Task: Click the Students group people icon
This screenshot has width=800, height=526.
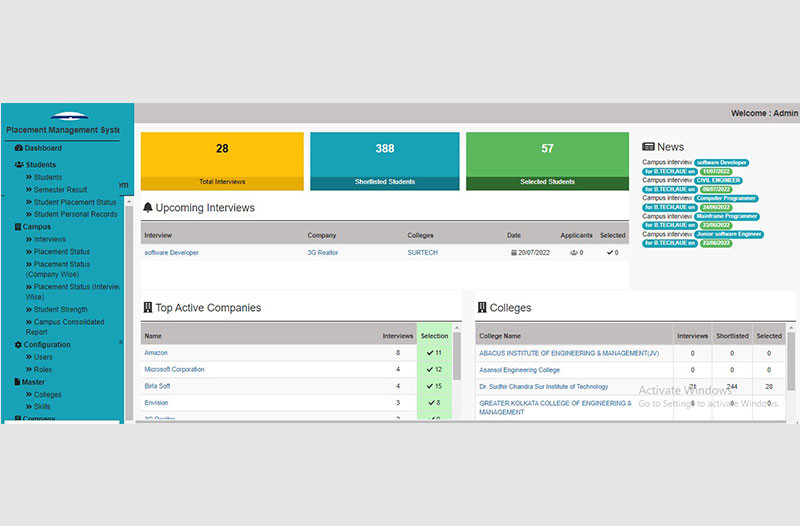Action: 19,165
